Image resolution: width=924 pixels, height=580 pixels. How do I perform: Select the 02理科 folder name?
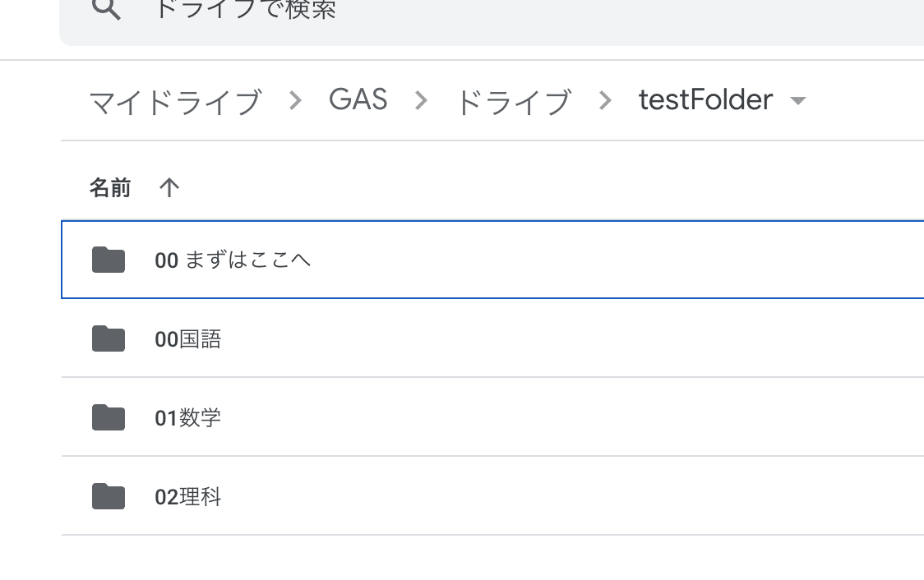[x=188, y=496]
